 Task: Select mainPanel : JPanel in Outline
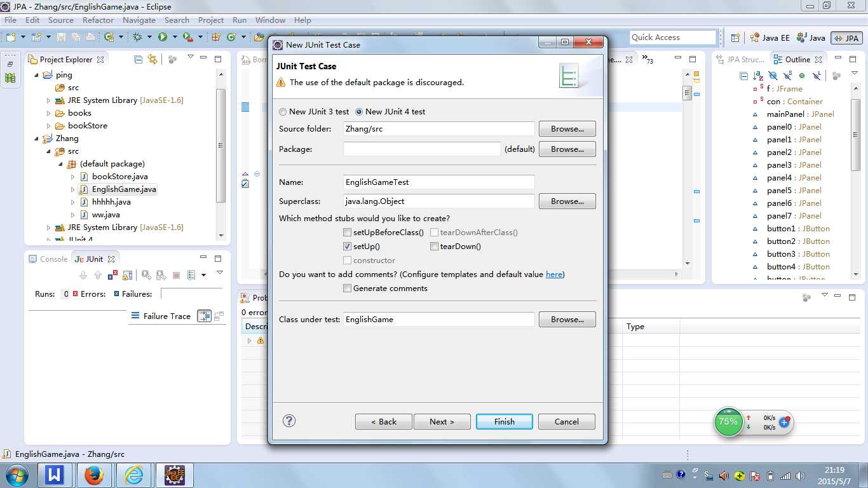(x=801, y=114)
